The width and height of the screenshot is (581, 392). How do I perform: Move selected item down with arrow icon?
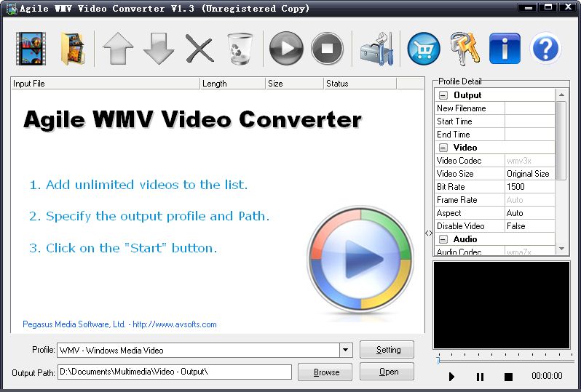click(x=159, y=49)
